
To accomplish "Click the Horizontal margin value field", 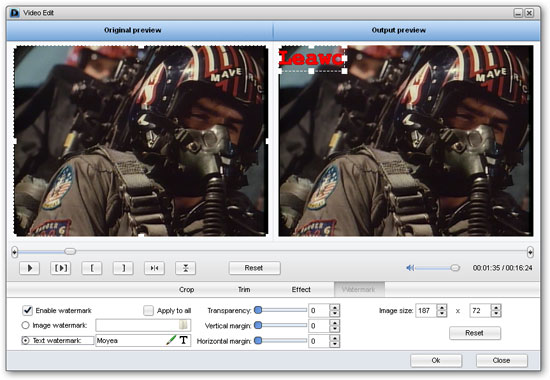I will [x=319, y=341].
